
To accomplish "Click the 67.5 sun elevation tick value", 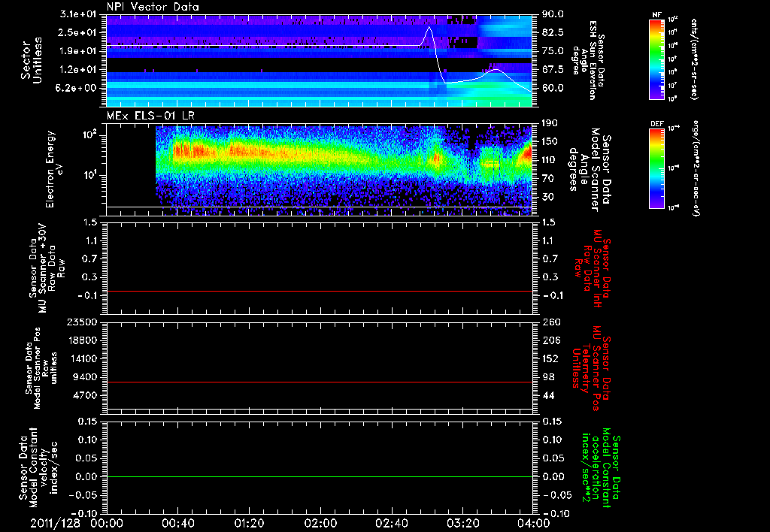I will 553,70.
